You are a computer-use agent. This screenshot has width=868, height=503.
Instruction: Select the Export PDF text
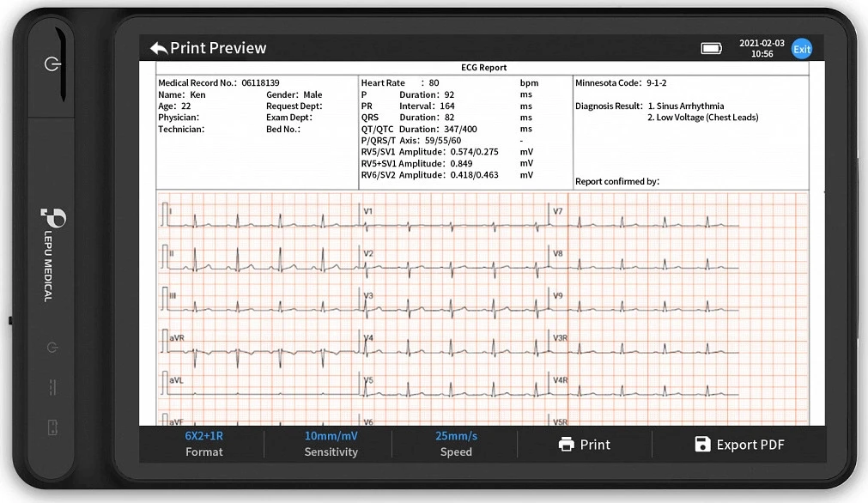click(x=750, y=445)
